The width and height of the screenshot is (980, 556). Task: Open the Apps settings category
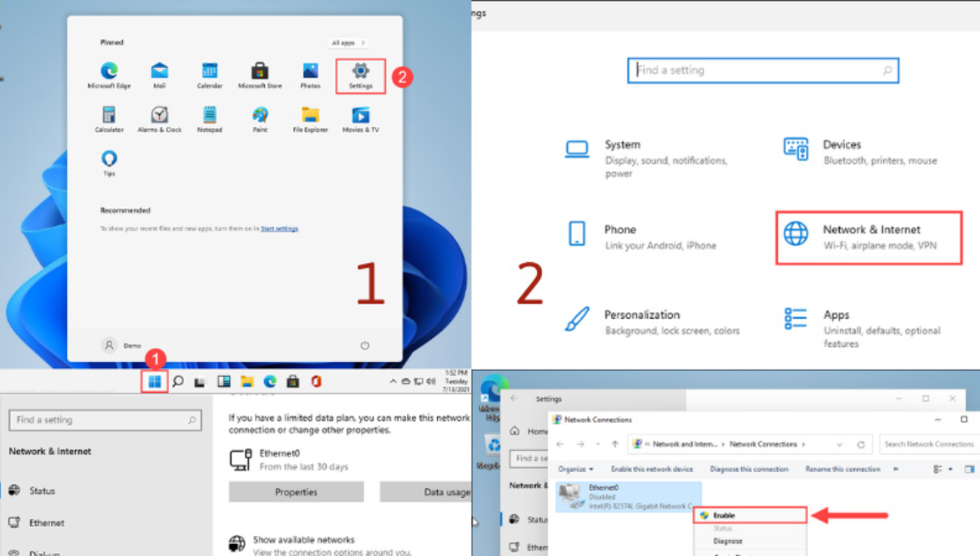tap(863, 328)
